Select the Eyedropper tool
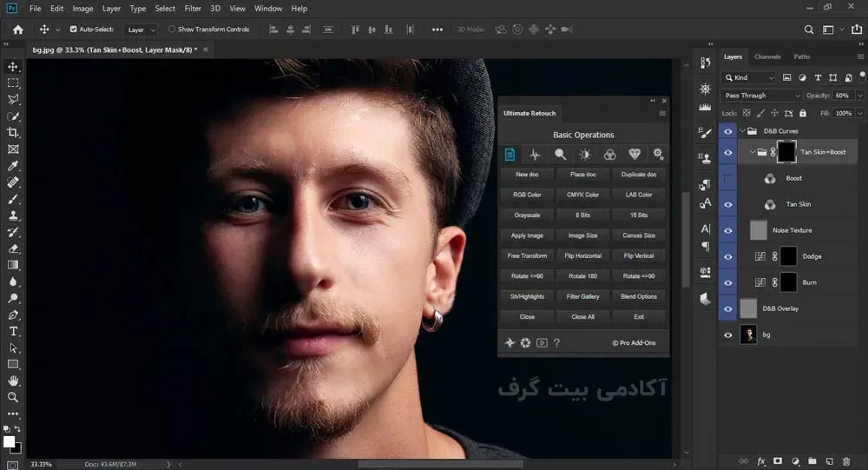 [13, 166]
